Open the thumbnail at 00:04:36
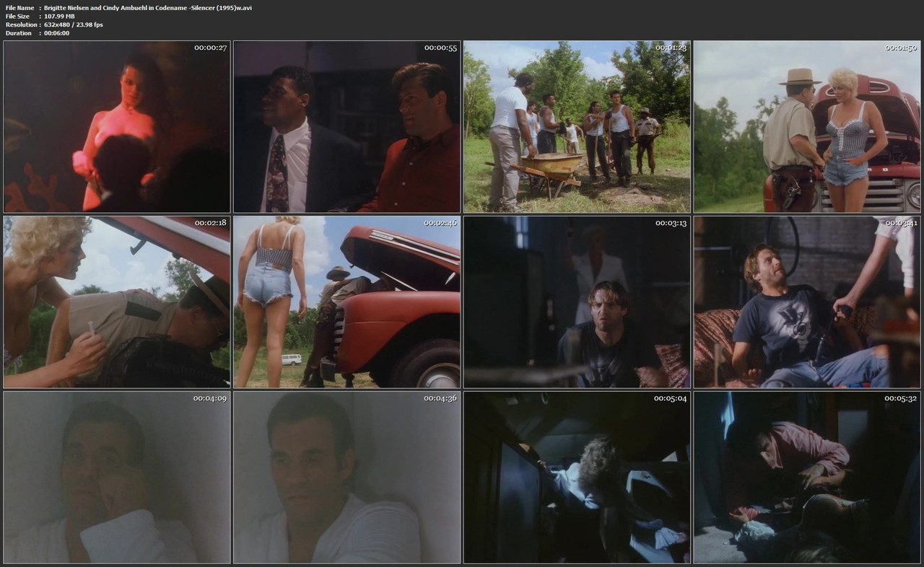This screenshot has width=924, height=567. tap(346, 478)
